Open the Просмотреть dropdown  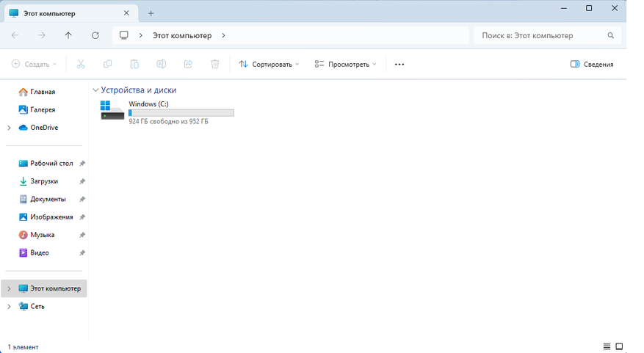(x=345, y=64)
